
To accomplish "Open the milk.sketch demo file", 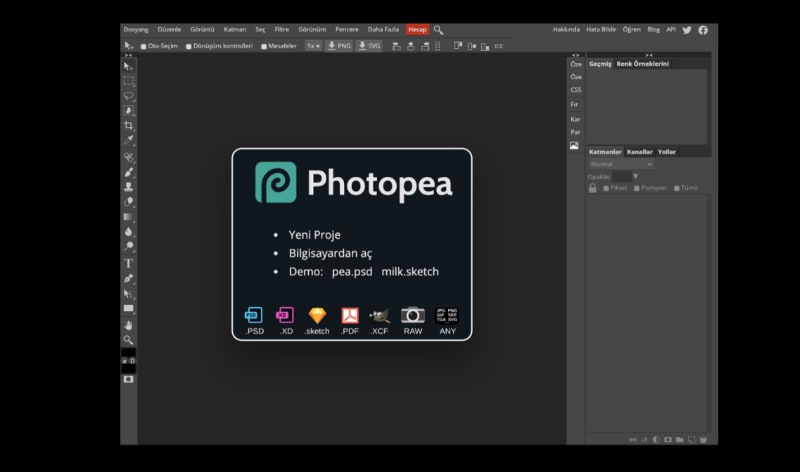I will pyautogui.click(x=410, y=271).
